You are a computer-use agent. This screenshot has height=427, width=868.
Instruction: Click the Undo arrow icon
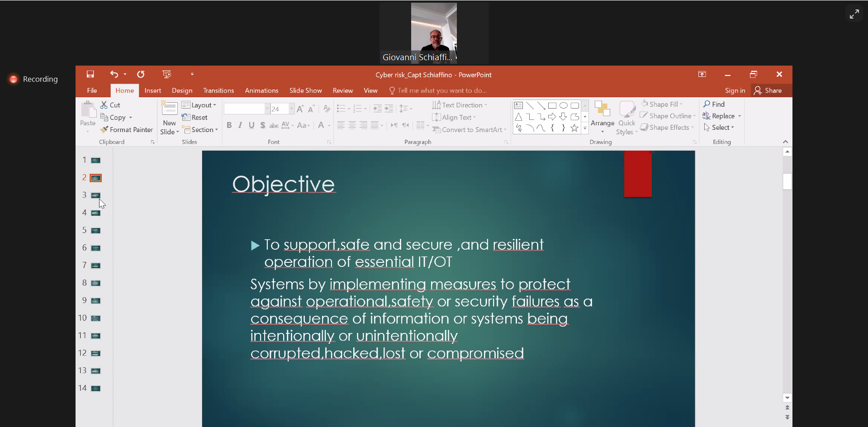[114, 74]
